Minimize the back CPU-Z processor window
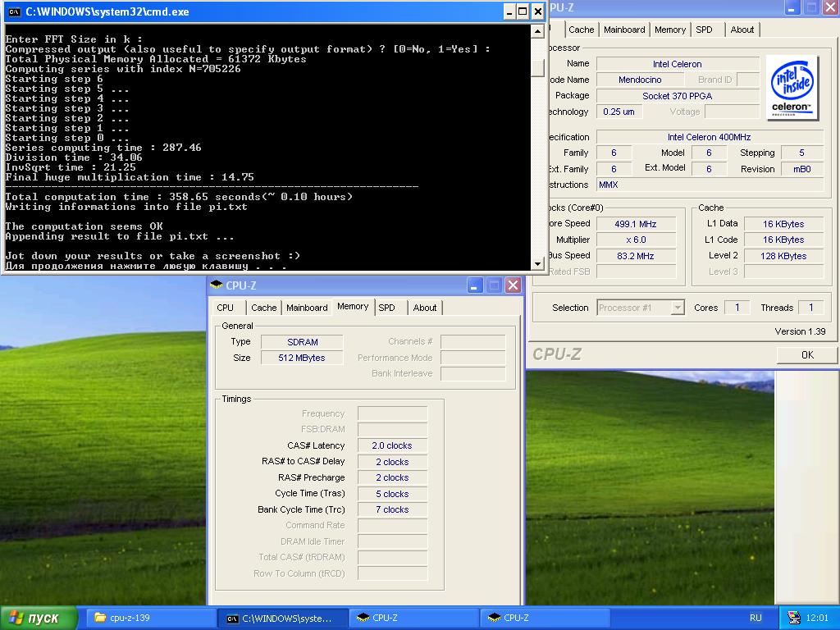Screen dimensions: 840x630 792,7
